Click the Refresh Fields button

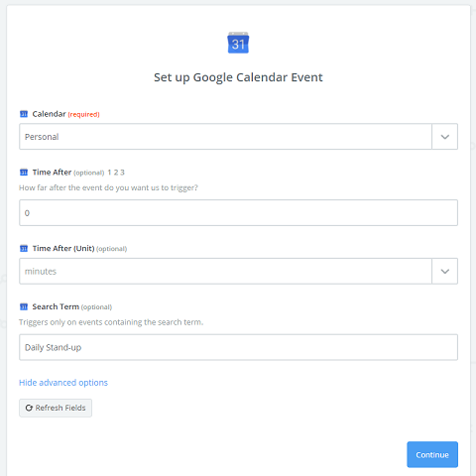(56, 408)
